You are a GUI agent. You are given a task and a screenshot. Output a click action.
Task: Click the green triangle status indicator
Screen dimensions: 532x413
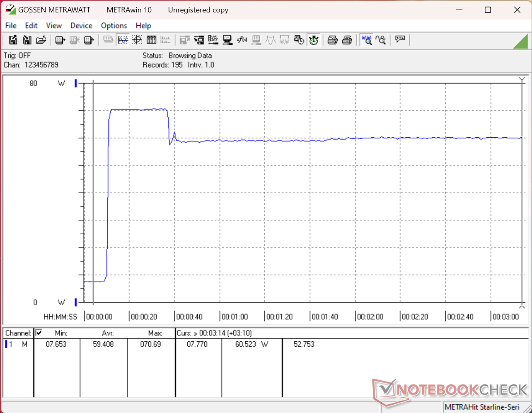(520, 41)
